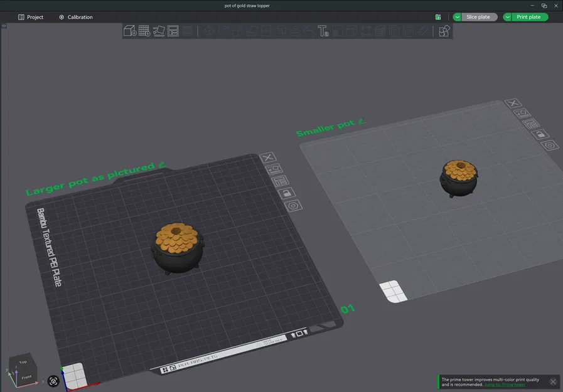Viewport: 563px width, 392px height.
Task: Click the Add plate grid icon
Action: click(144, 31)
